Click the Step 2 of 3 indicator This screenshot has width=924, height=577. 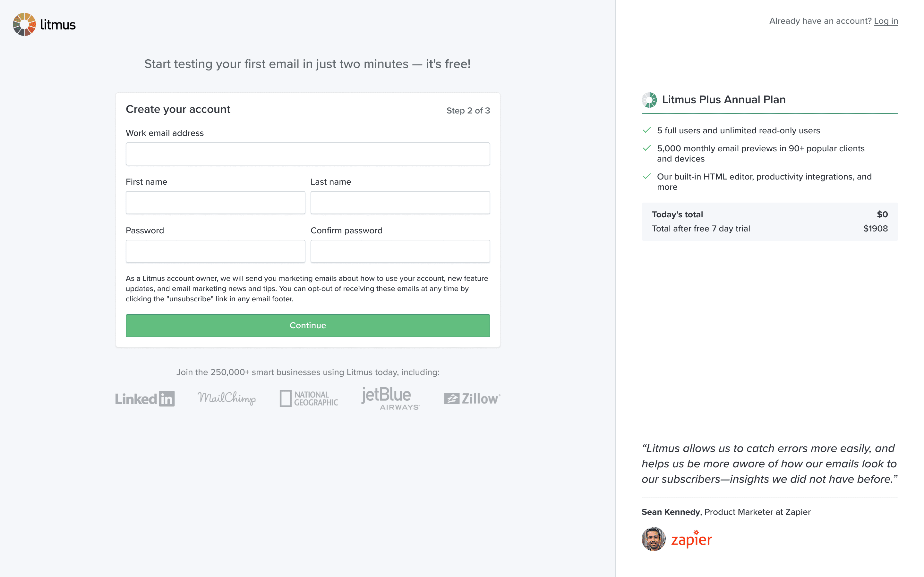point(468,111)
